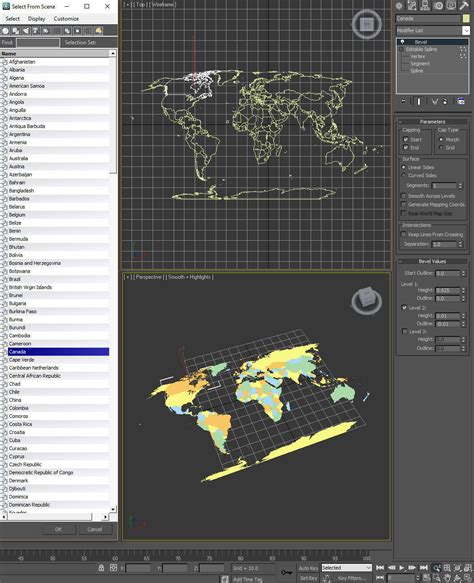Open the Utilities hammer tab
The image size is (474, 583).
point(464,6)
